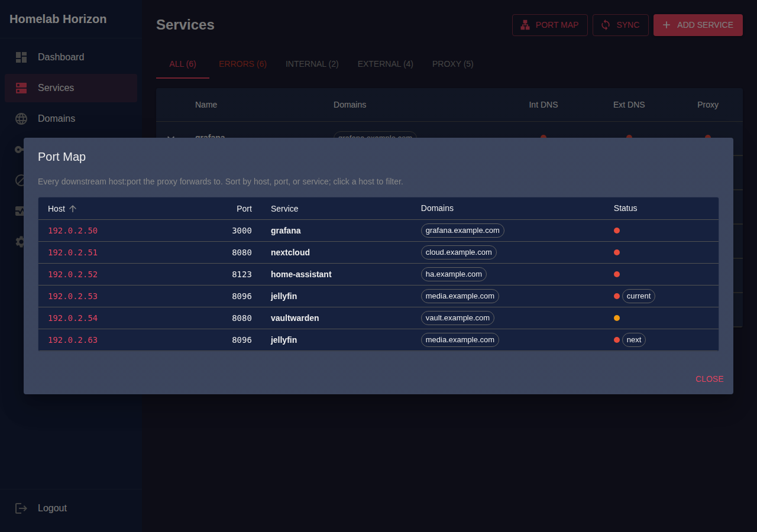Click port 8123 in the home-assistant row
Screen dimensions: 757x532
pos(242,274)
